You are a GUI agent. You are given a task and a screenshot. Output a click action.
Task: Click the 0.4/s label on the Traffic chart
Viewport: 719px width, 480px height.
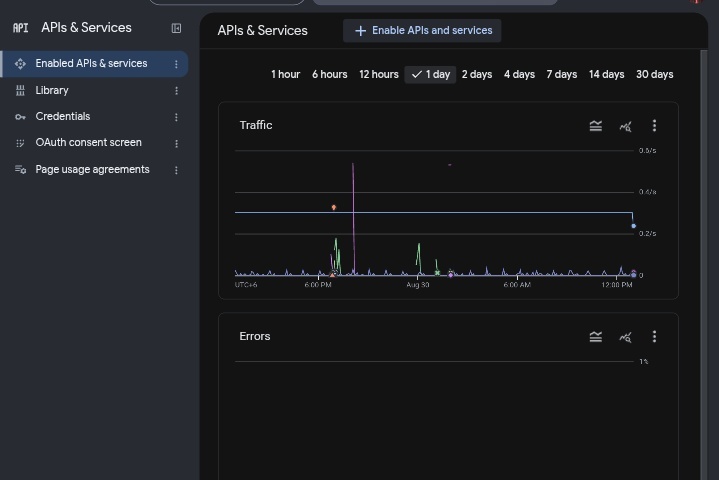pos(647,192)
